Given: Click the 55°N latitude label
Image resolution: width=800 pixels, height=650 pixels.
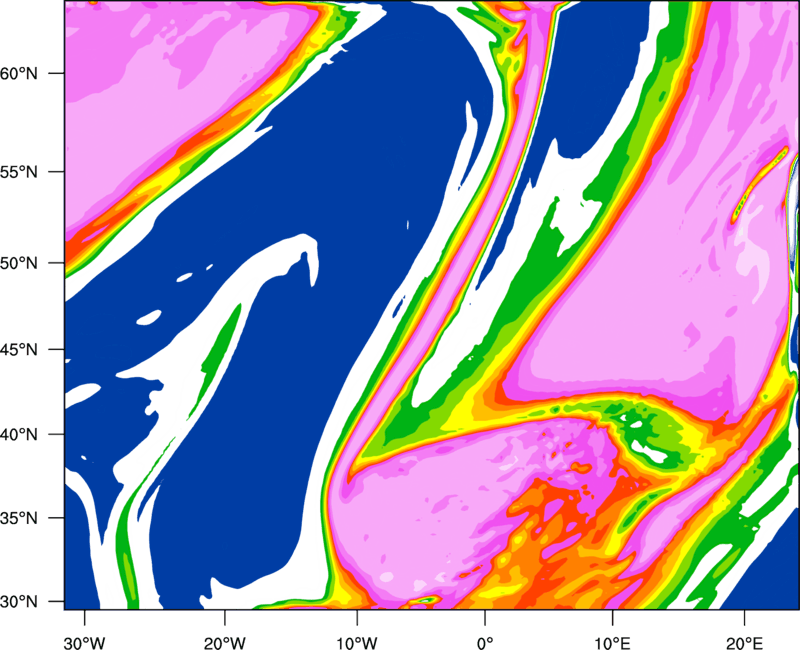Looking at the screenshot, I should pyautogui.click(x=19, y=172).
